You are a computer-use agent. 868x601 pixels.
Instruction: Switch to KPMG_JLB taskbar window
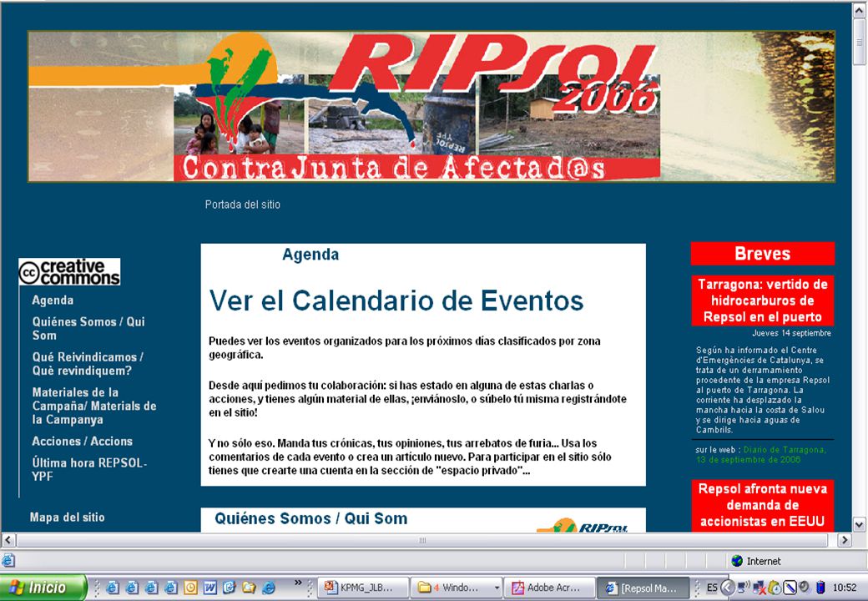364,587
